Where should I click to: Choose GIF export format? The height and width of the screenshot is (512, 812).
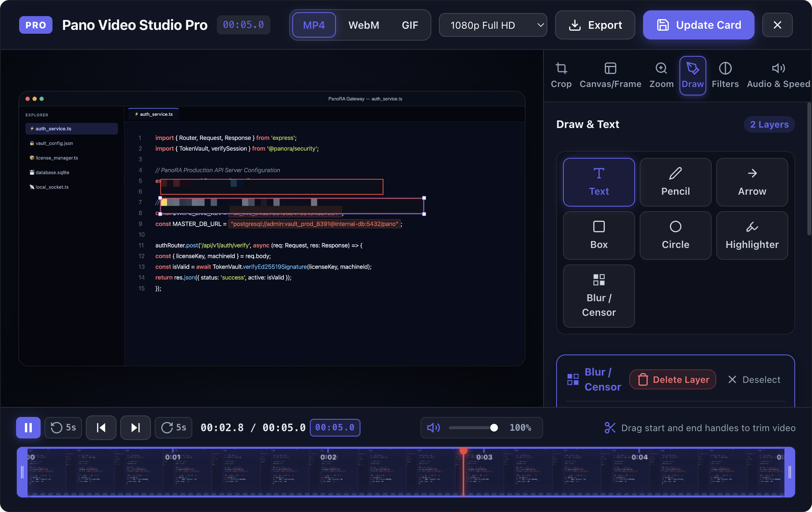[x=410, y=25]
